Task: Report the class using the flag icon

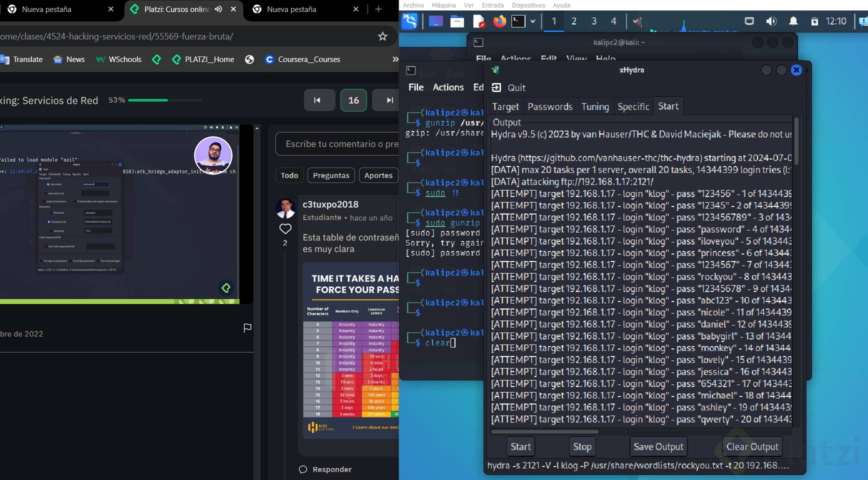Action: click(247, 328)
